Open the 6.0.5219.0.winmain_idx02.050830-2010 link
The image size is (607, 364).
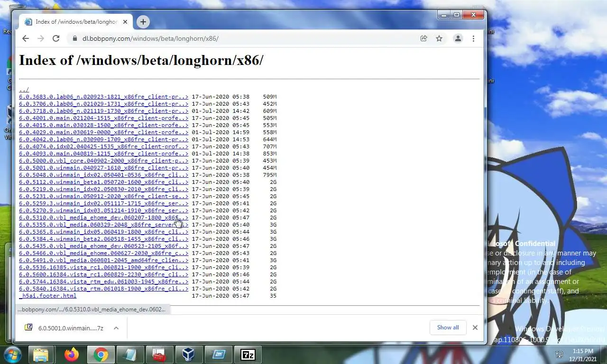[x=103, y=189]
